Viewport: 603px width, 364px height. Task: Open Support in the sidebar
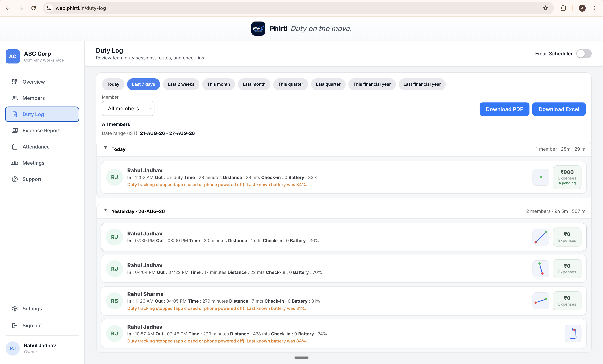42,179
